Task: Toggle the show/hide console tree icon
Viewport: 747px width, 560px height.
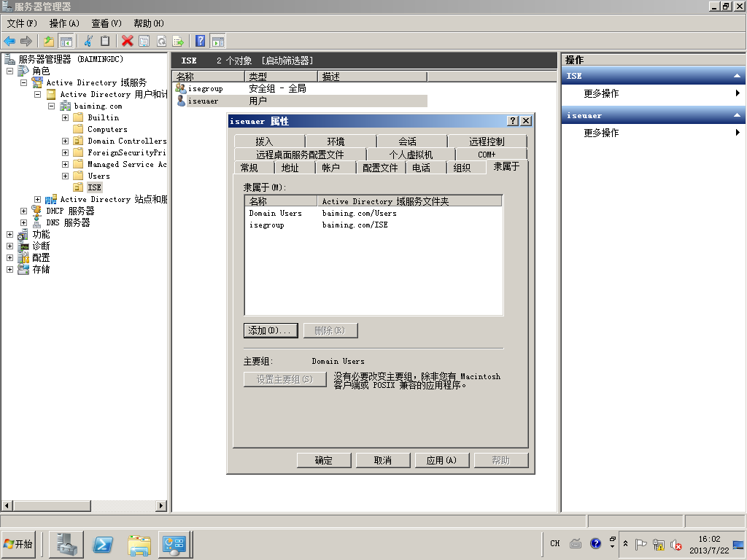Action: [66, 42]
